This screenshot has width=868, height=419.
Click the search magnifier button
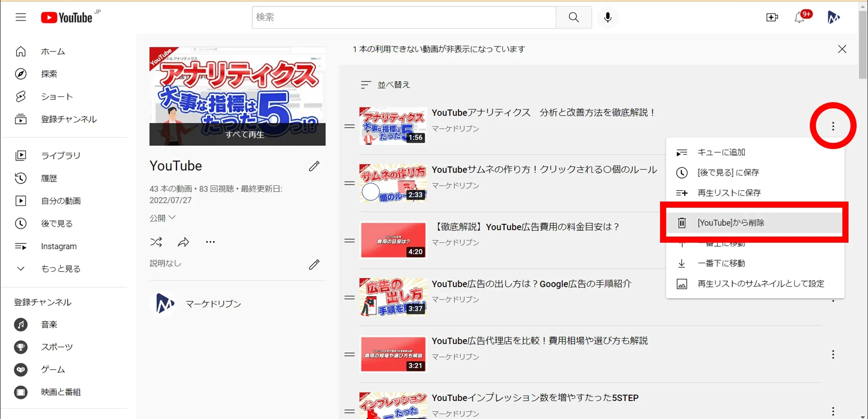[x=574, y=17]
